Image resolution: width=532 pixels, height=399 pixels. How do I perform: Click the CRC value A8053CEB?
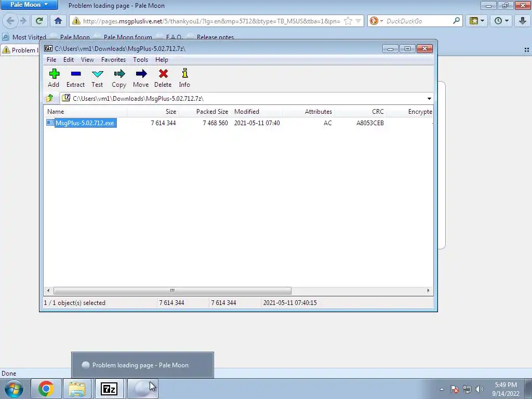click(x=370, y=123)
